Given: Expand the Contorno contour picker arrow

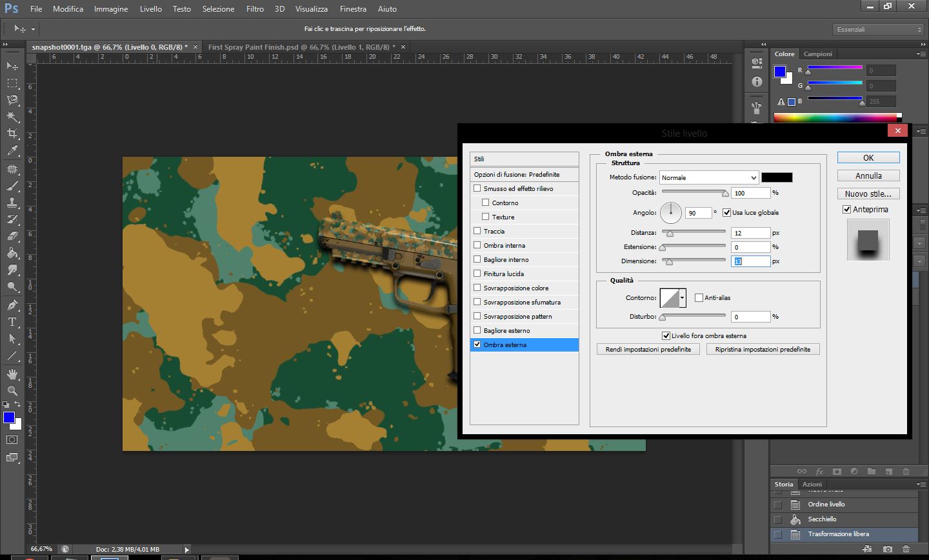Looking at the screenshot, I should pos(682,298).
